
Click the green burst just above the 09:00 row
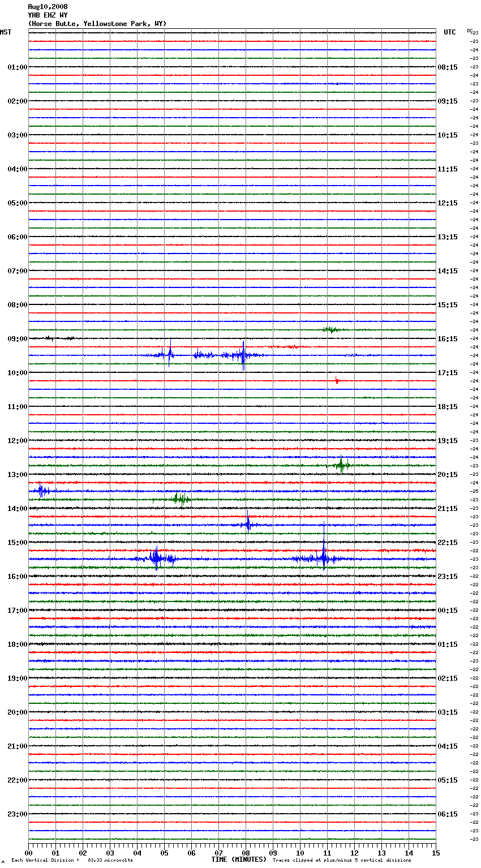[331, 329]
